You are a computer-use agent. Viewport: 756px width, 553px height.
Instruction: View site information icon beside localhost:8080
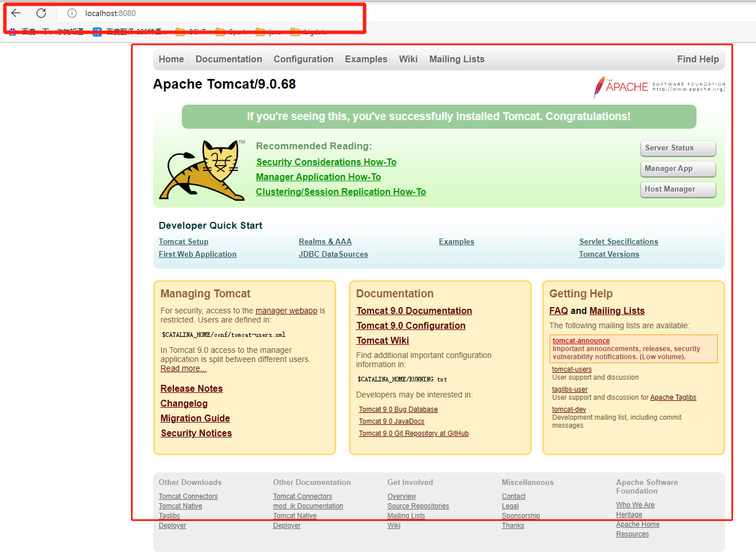click(72, 13)
